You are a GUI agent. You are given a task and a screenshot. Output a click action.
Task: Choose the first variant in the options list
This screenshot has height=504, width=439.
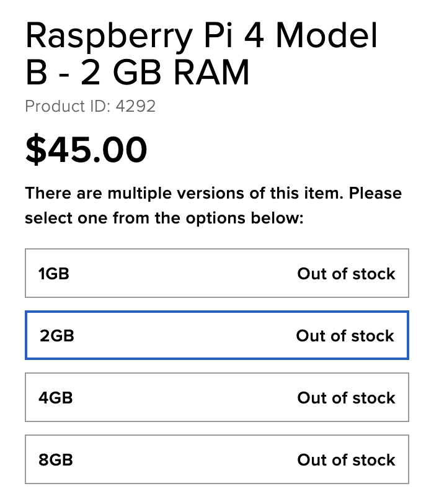click(217, 273)
